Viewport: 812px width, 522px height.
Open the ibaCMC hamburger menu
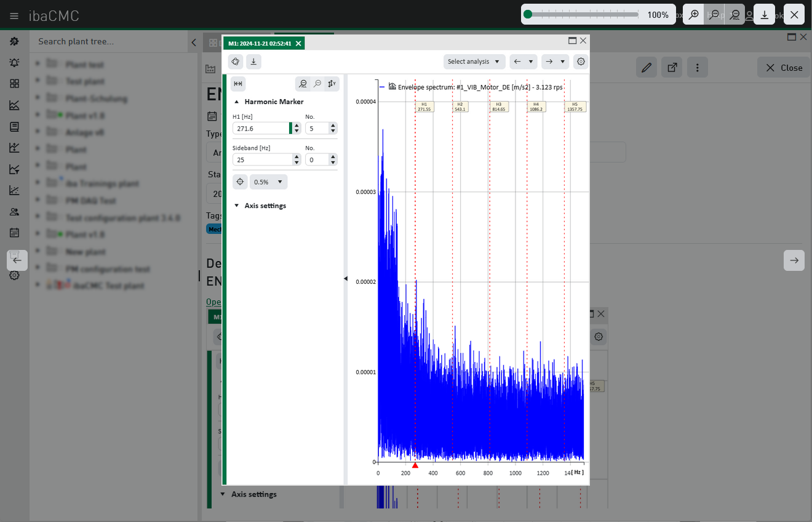[x=14, y=15]
